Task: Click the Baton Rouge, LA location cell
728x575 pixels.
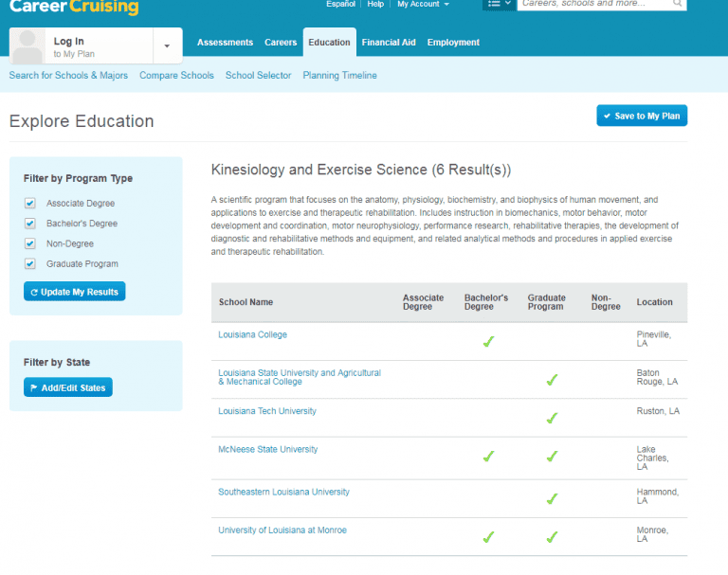Action: (657, 377)
